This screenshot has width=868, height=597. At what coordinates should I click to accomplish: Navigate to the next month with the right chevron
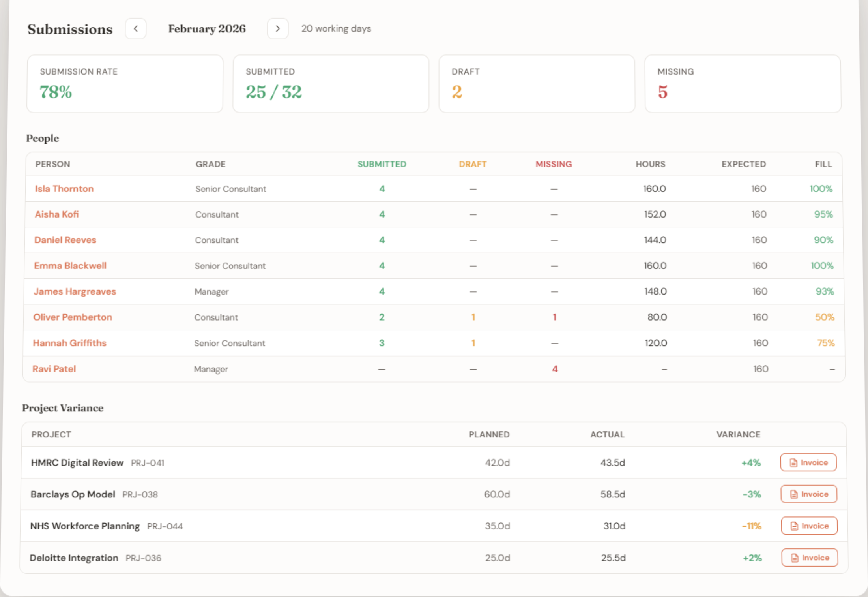278,28
